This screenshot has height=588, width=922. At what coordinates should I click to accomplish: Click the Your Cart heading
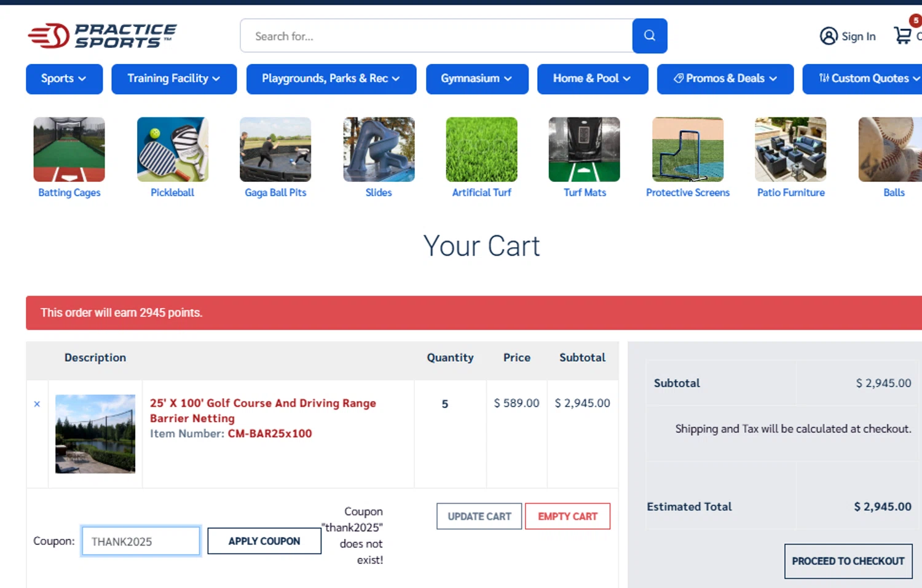tap(481, 246)
